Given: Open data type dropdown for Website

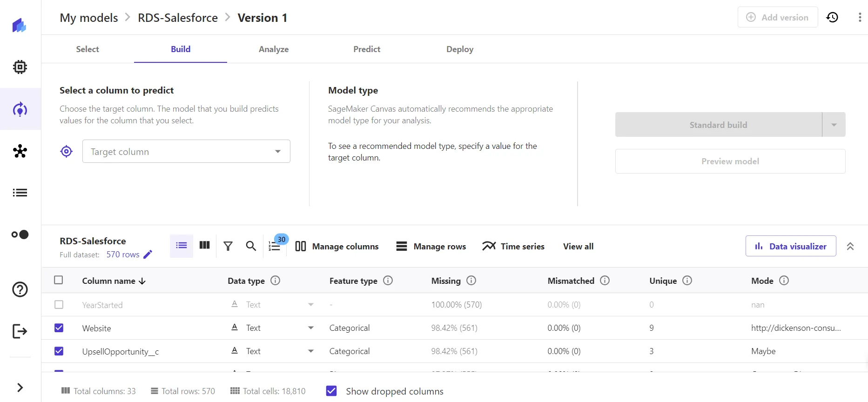Looking at the screenshot, I should (x=311, y=328).
